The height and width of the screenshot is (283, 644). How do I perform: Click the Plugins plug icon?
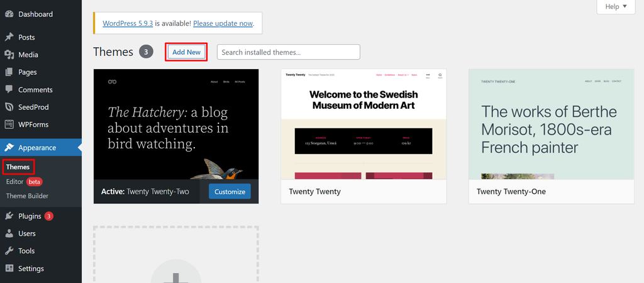[9, 216]
